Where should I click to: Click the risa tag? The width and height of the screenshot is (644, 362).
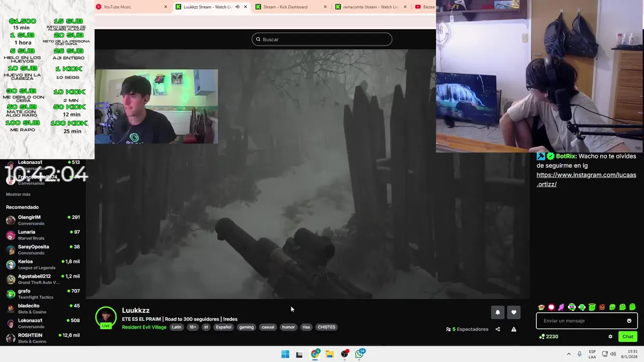(306, 327)
